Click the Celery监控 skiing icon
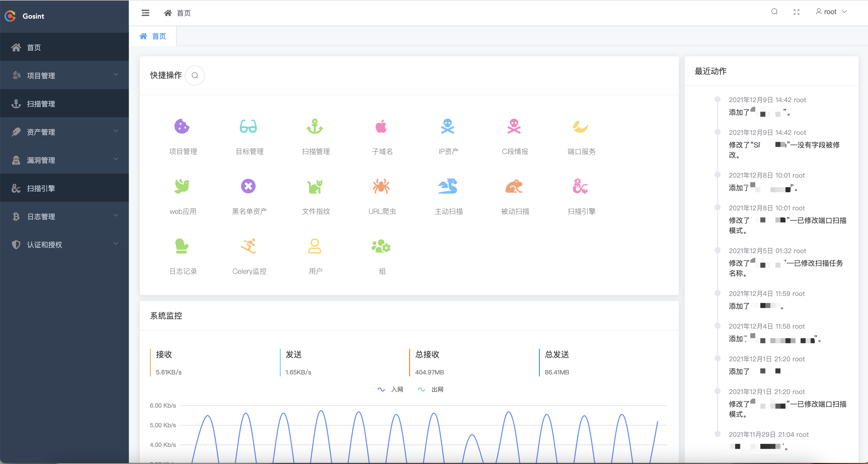 [248, 246]
